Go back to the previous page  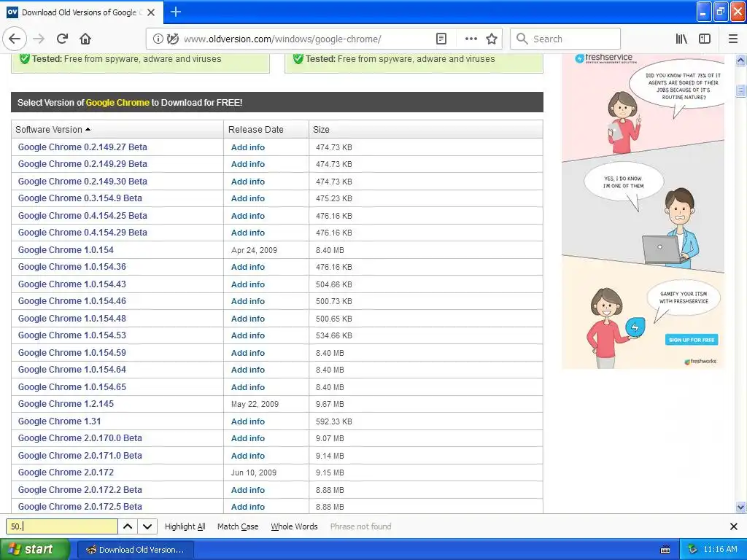click(x=15, y=39)
